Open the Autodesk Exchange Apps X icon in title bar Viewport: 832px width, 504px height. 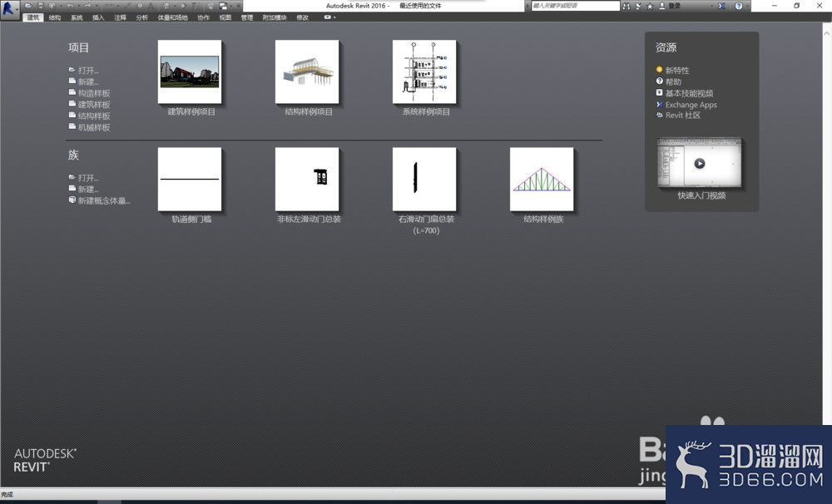(x=721, y=6)
